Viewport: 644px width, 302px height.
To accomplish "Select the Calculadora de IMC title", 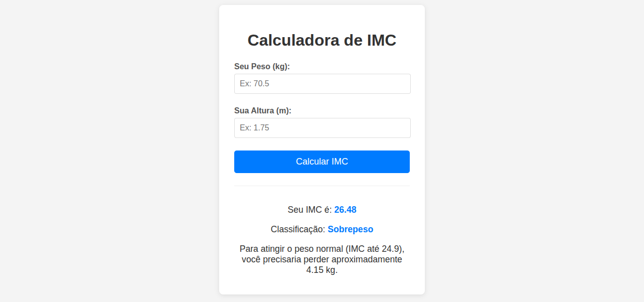I will (x=321, y=40).
